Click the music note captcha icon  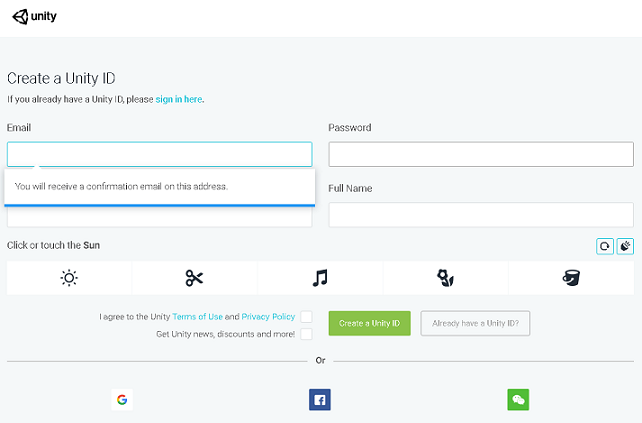320,278
